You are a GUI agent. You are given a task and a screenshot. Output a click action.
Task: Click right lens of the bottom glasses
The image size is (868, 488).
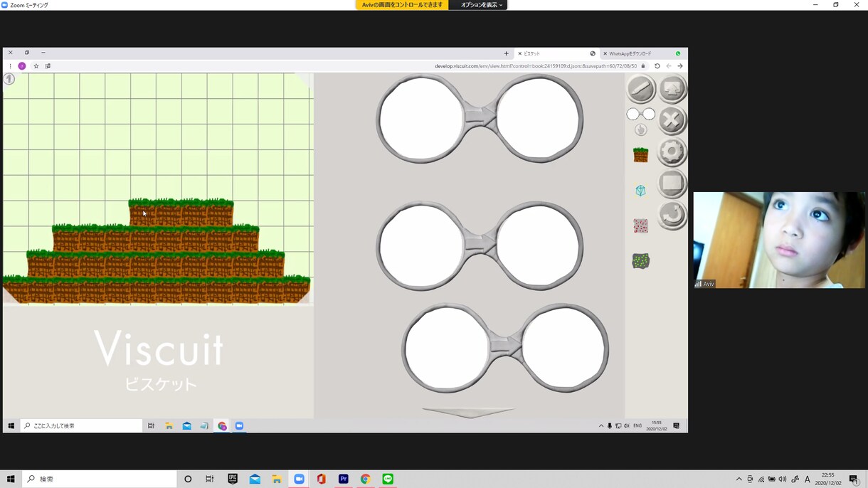point(563,349)
